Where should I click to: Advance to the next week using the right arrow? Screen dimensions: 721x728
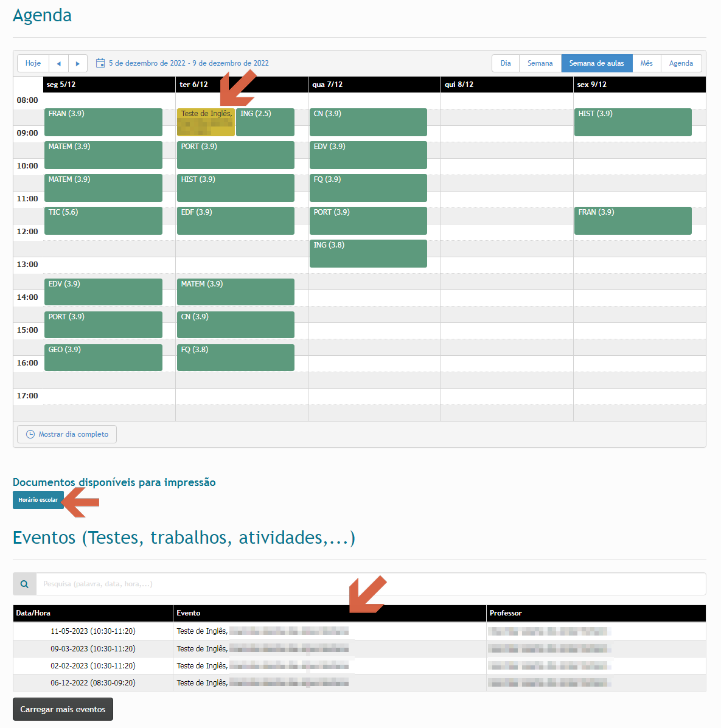(77, 63)
